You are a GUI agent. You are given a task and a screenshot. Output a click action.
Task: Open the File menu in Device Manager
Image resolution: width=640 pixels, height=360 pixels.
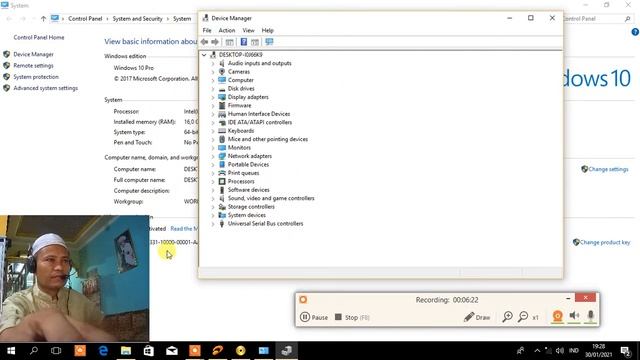click(207, 30)
